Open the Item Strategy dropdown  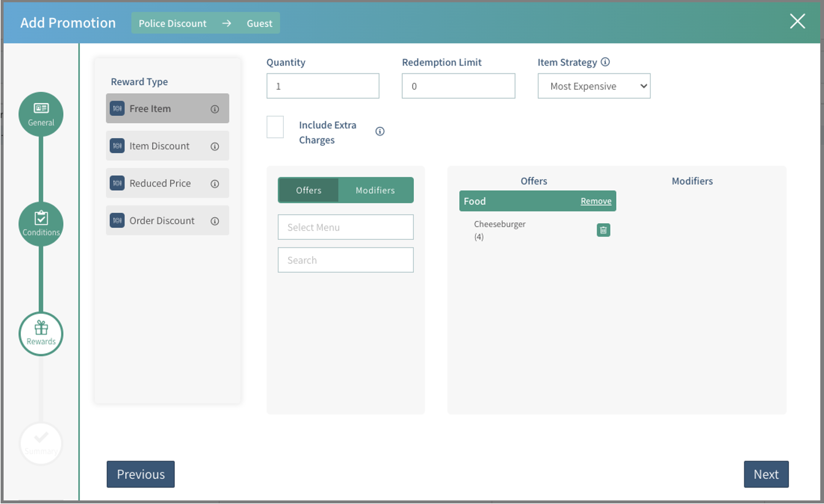pyautogui.click(x=593, y=86)
